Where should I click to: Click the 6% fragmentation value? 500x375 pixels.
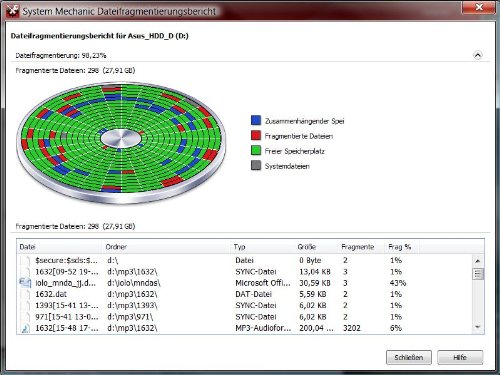396,328
